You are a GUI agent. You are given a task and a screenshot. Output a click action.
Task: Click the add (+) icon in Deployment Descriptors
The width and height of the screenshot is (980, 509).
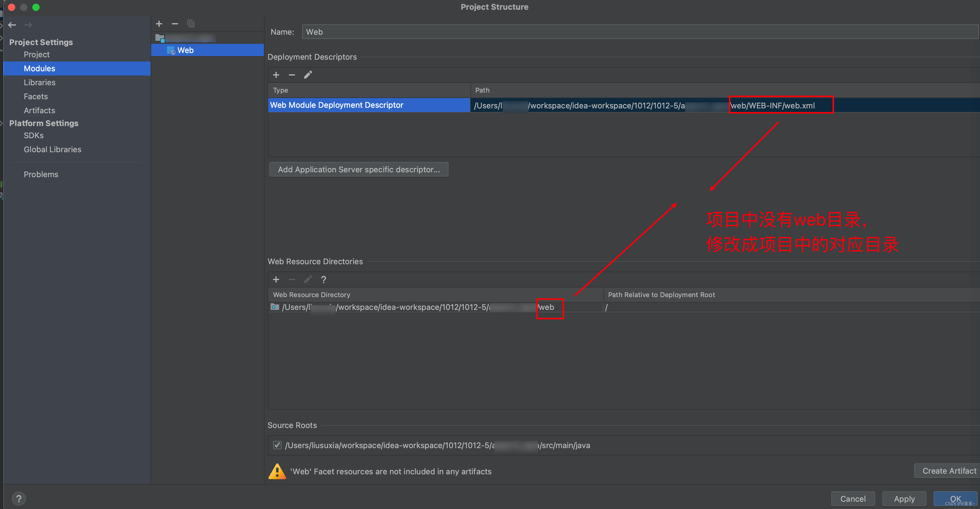(x=275, y=75)
